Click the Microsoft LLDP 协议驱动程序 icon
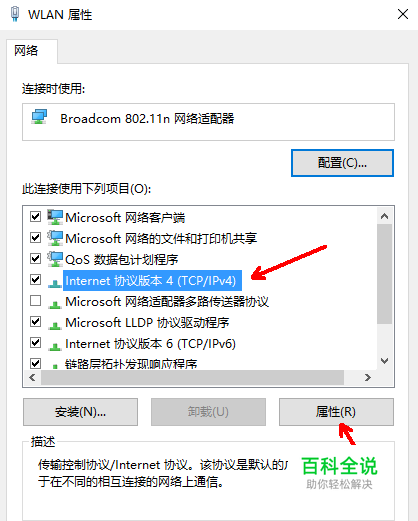Image resolution: width=418 pixels, height=521 pixels. coord(55,325)
